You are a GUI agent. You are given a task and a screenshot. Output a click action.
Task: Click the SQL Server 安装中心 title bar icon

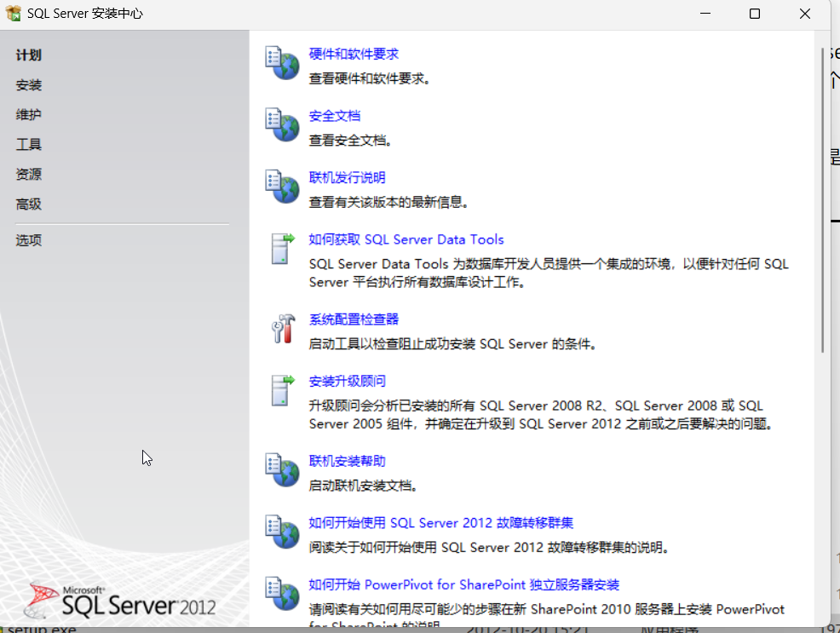pos(14,14)
